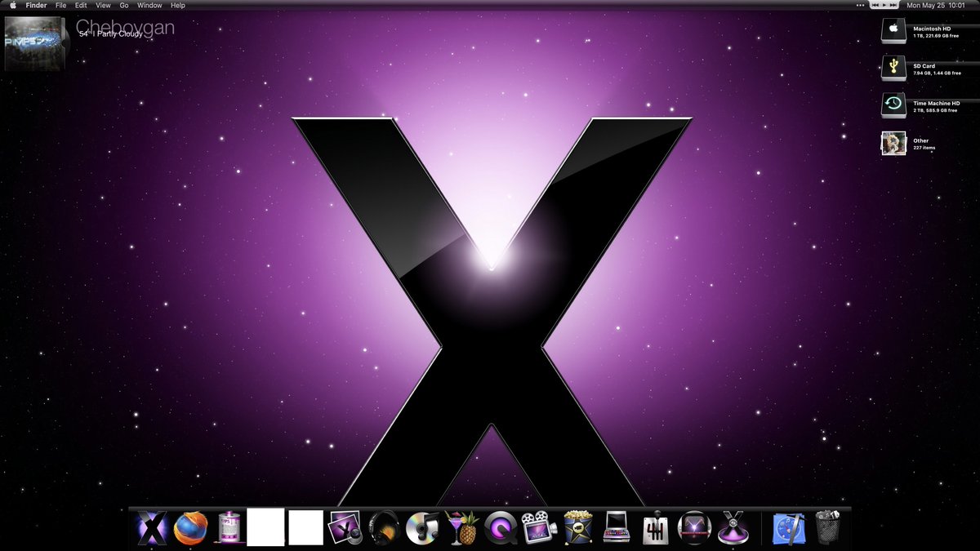Click the '1 TB, 221.69 GB free' label
This screenshot has height=551, width=980.
(x=937, y=36)
